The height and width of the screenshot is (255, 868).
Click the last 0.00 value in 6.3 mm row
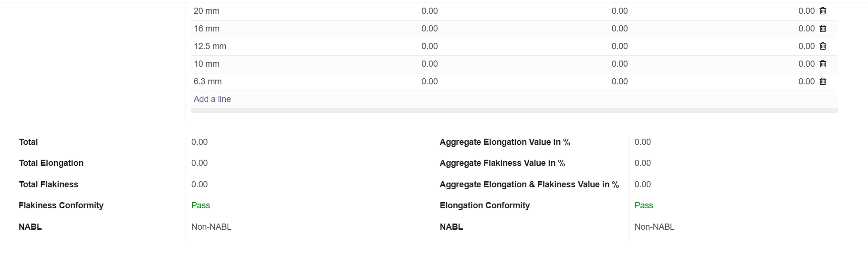806,82
